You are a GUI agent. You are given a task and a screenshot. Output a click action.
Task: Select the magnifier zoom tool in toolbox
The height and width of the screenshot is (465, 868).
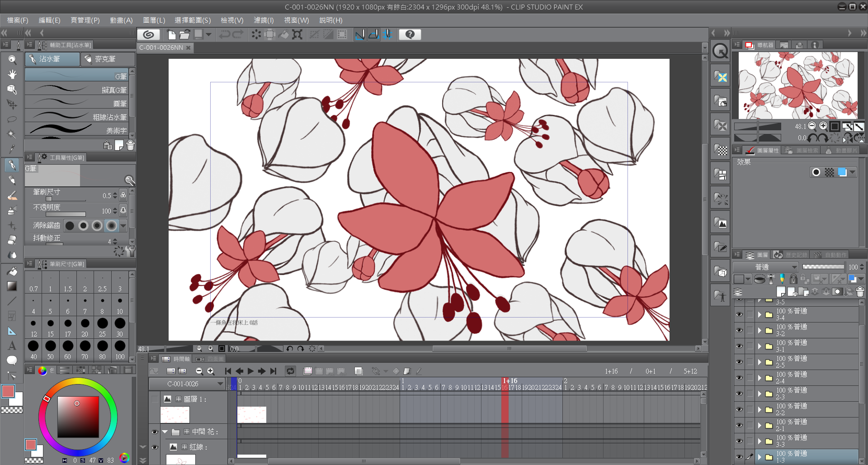point(12,59)
